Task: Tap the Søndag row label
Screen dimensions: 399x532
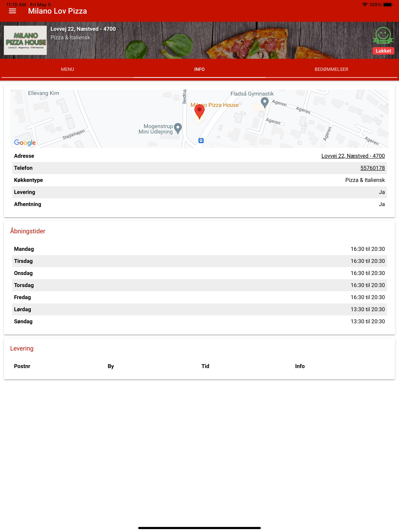Action: 23,321
